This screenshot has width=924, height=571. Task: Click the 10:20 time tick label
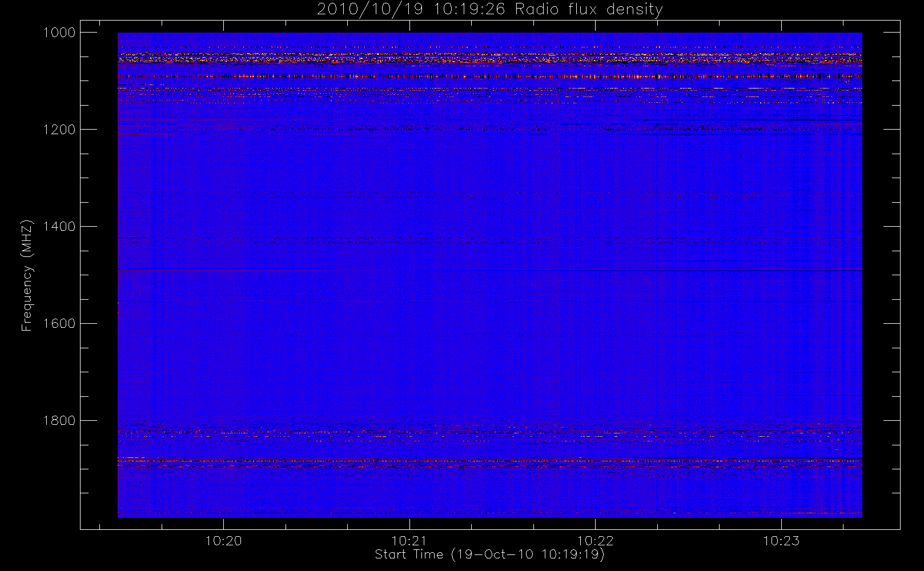tap(223, 541)
